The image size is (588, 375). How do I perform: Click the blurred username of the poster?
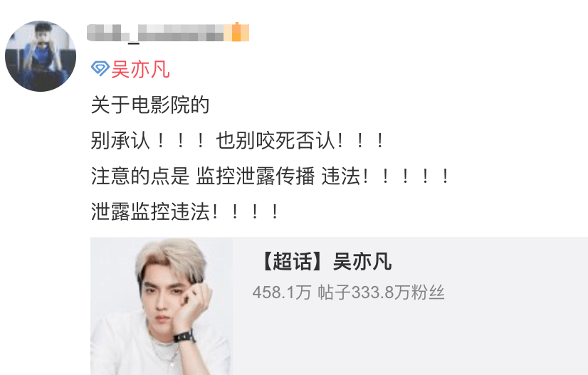[155, 33]
